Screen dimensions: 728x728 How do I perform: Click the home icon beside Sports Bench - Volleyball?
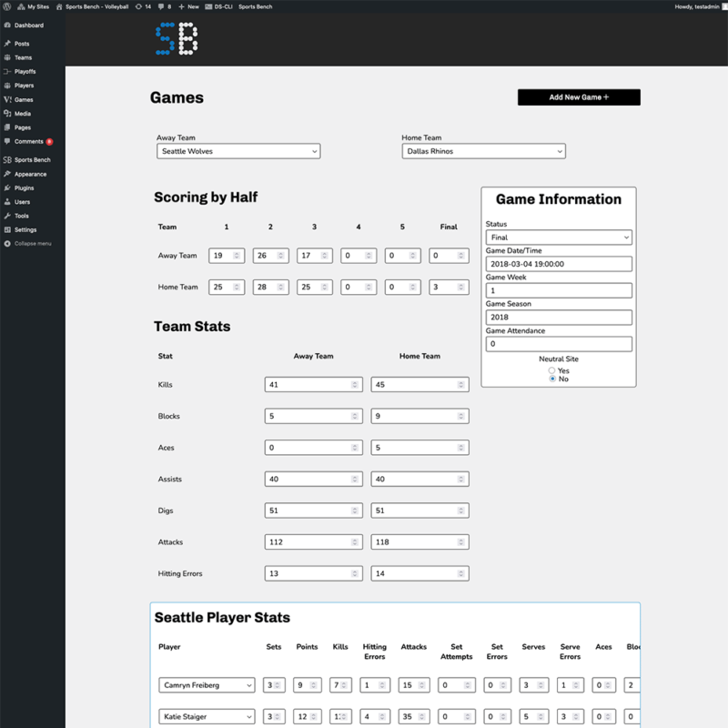(x=59, y=6)
